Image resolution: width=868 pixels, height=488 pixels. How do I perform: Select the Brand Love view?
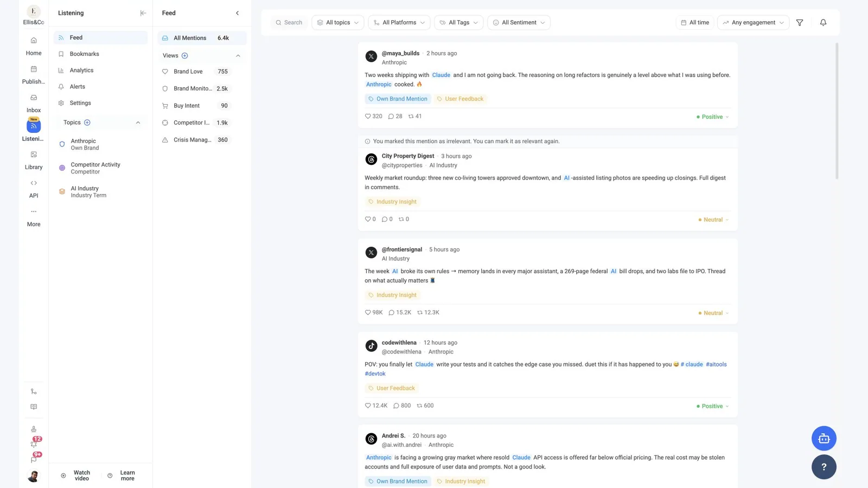(x=202, y=72)
